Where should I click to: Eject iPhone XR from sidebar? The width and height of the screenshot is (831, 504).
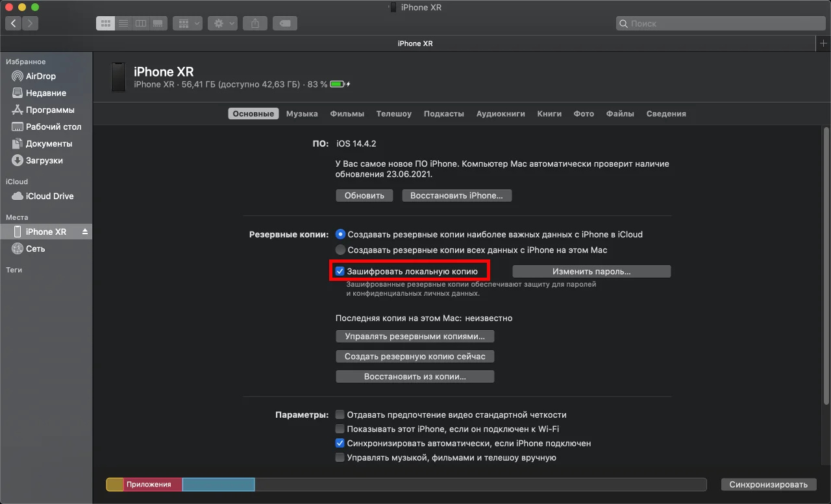pyautogui.click(x=85, y=232)
